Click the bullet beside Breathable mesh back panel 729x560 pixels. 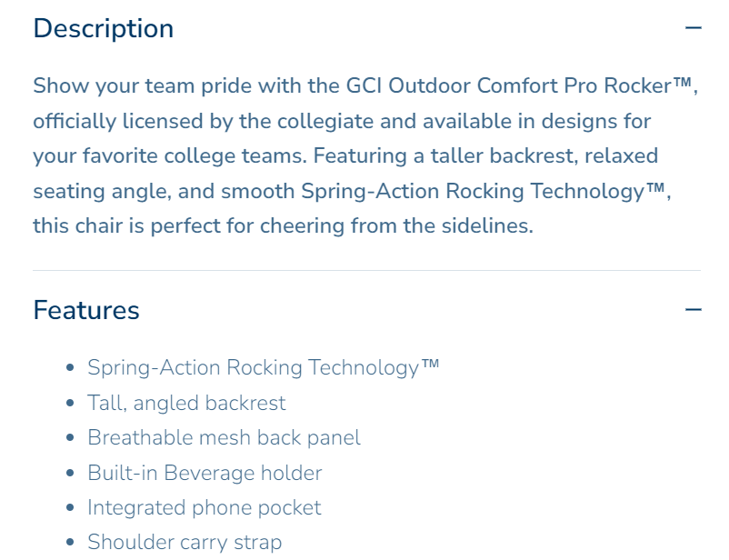(71, 438)
